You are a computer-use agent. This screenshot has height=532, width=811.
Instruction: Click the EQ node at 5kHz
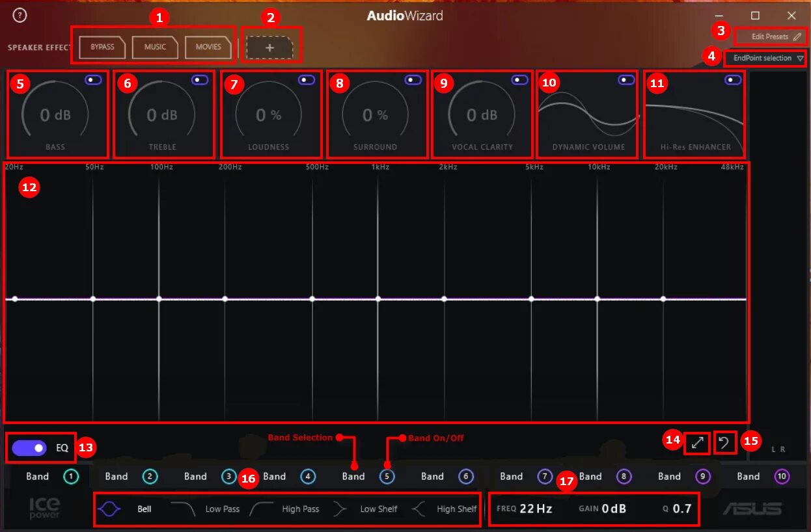[x=532, y=299]
